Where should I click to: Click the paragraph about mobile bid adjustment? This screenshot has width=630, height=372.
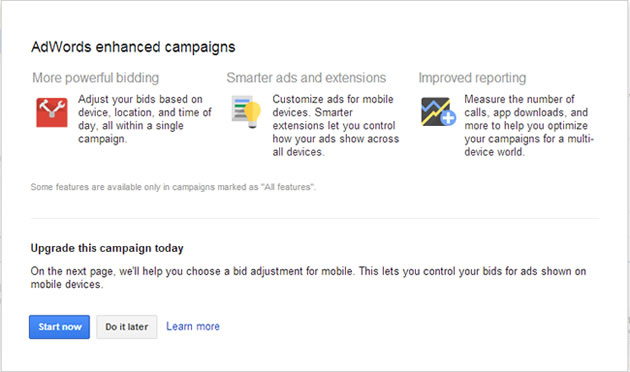coord(308,278)
